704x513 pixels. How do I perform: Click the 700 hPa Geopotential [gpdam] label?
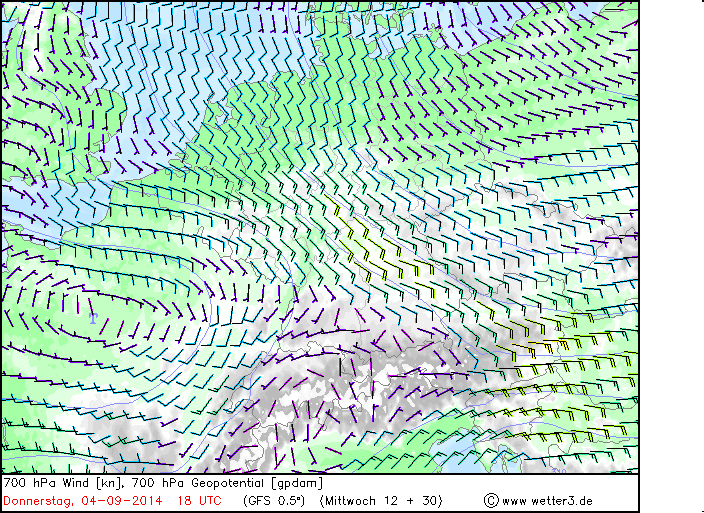click(228, 483)
